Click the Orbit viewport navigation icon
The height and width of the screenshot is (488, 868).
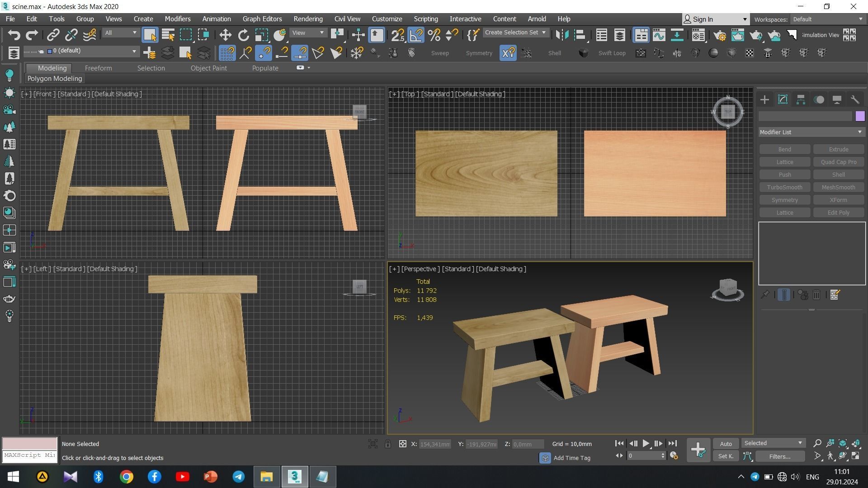(x=843, y=456)
